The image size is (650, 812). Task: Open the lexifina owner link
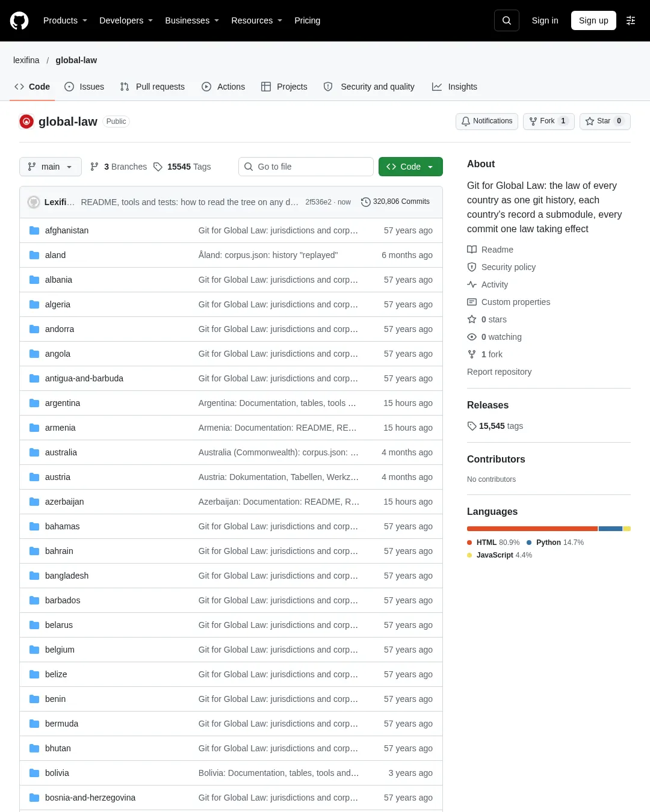[26, 60]
